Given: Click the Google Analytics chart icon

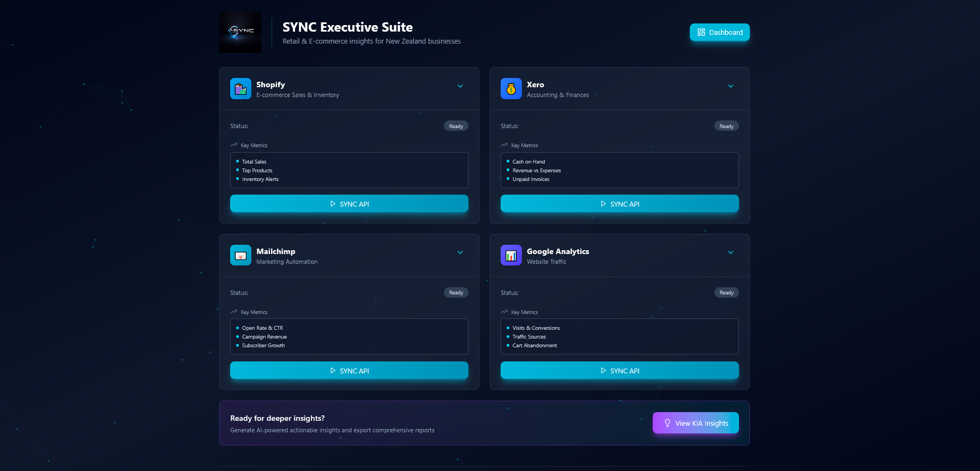Looking at the screenshot, I should (x=511, y=255).
